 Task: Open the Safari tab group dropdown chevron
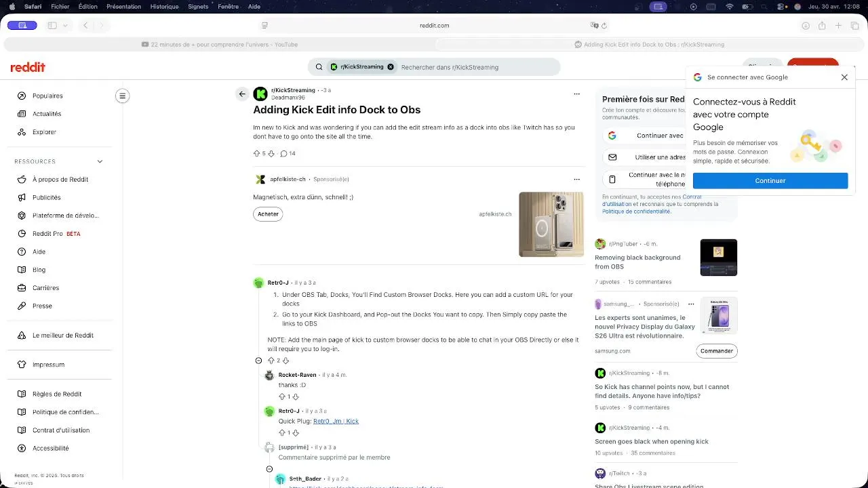click(65, 26)
